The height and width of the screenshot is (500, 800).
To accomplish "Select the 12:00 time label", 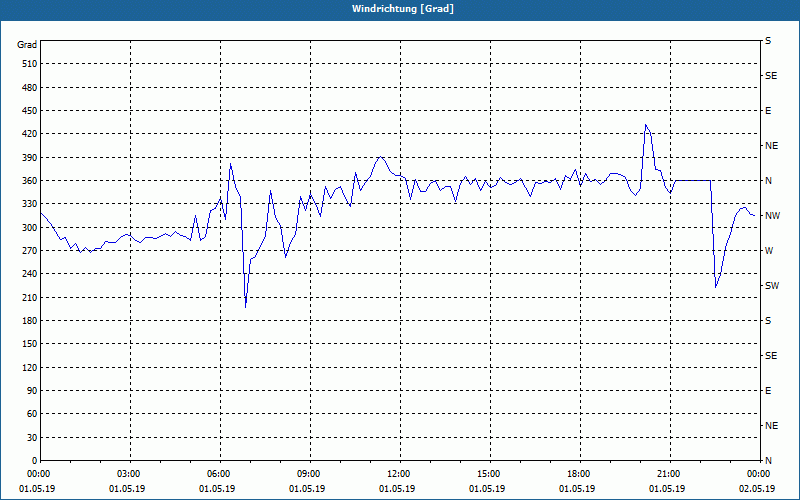I will point(400,474).
